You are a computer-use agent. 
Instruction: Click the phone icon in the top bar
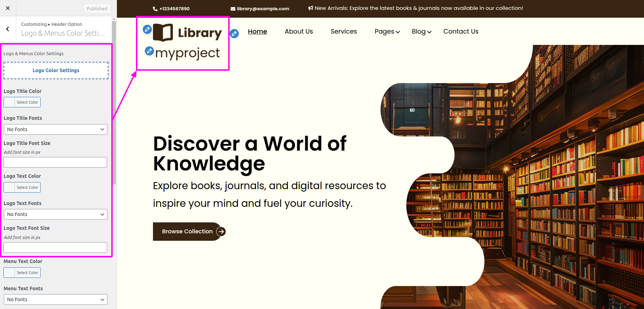155,9
